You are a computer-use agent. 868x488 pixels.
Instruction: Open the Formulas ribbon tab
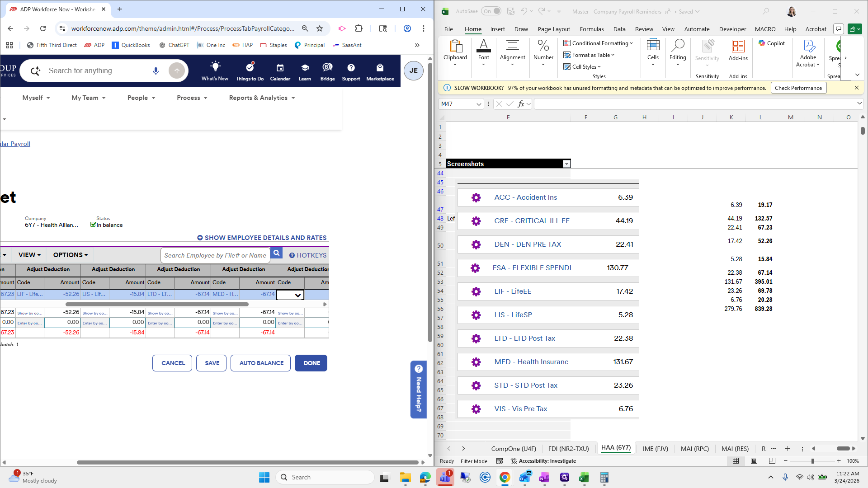pos(591,28)
